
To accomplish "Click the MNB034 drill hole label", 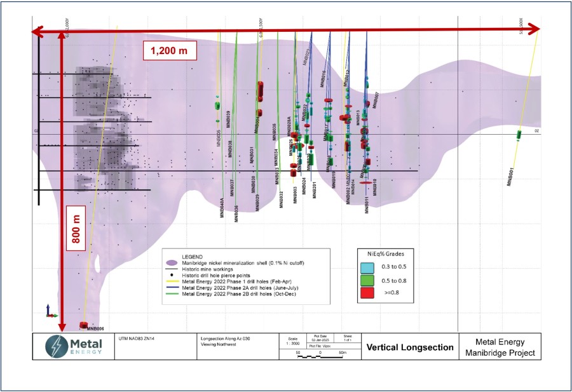I will pos(276,157).
